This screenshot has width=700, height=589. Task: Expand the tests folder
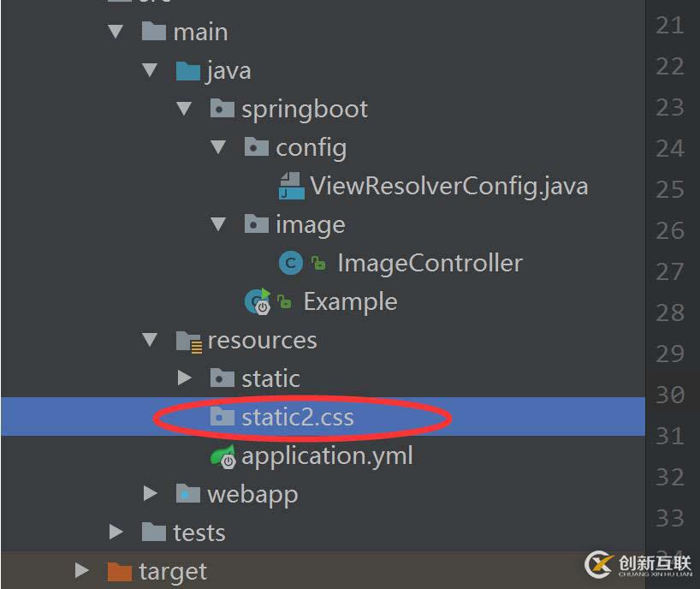tap(116, 532)
